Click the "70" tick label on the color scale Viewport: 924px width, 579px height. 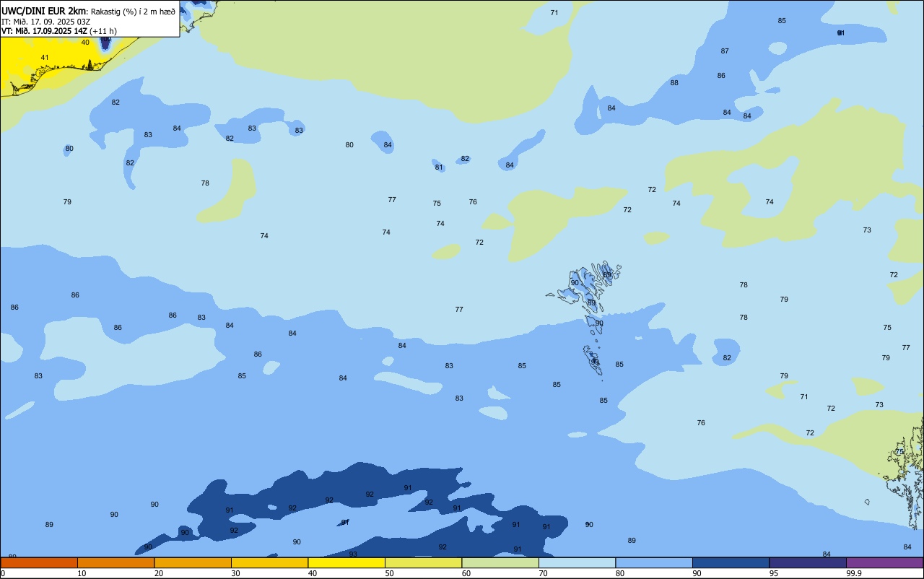[543, 573]
